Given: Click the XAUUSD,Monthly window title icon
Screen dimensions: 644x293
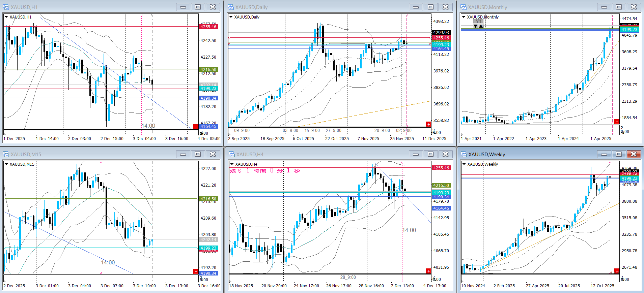Looking at the screenshot, I should [464, 7].
